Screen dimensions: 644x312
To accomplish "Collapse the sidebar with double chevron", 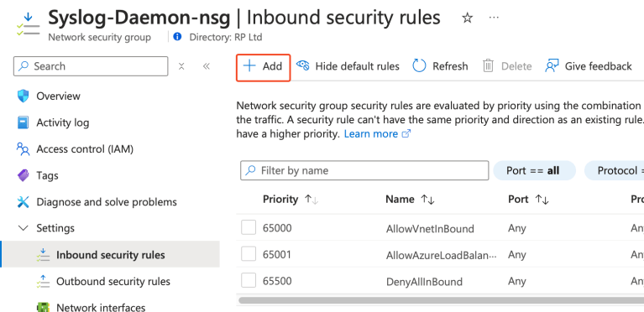I will pyautogui.click(x=207, y=66).
